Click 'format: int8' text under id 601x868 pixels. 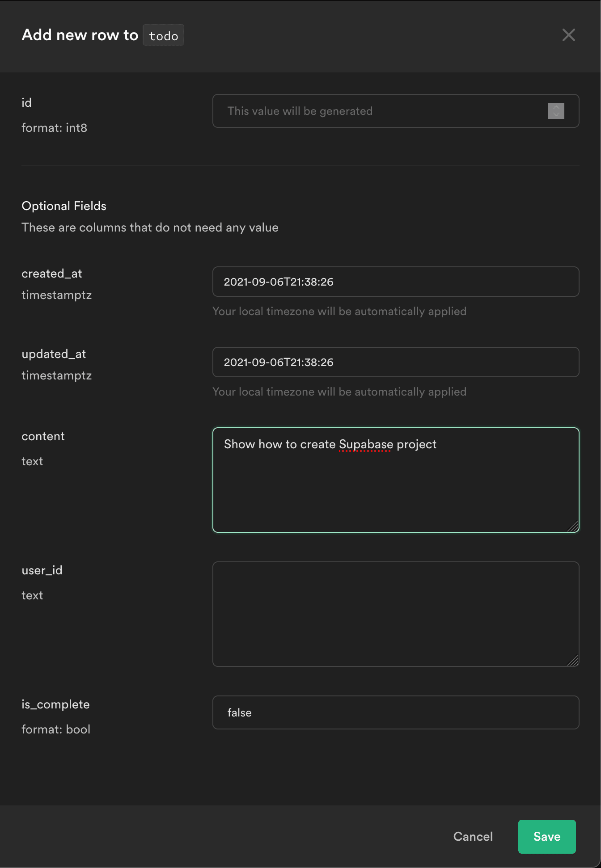(54, 128)
